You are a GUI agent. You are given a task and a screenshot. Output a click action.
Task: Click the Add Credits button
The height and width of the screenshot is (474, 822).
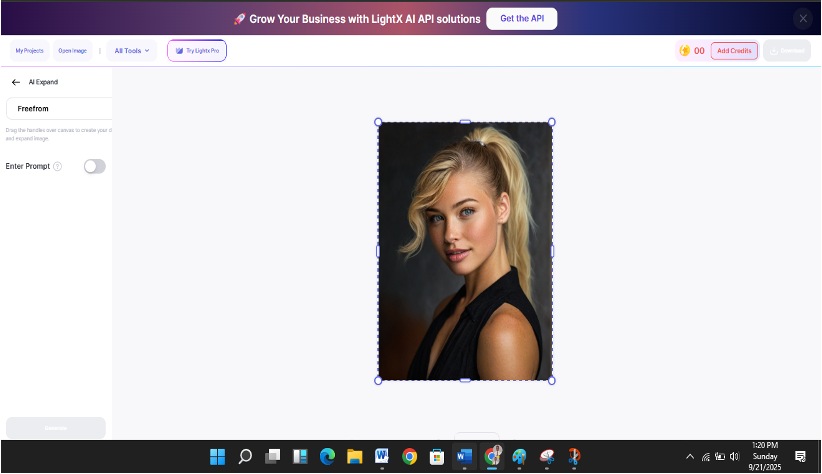pyautogui.click(x=734, y=51)
